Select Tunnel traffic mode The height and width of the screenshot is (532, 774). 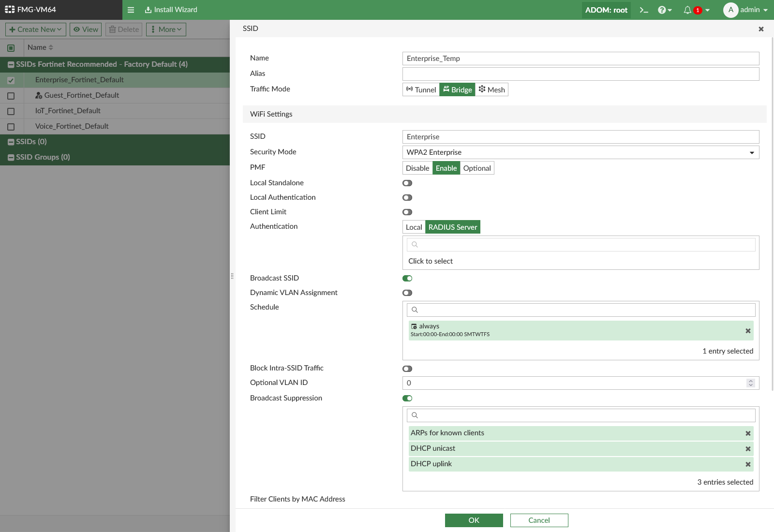pos(421,89)
